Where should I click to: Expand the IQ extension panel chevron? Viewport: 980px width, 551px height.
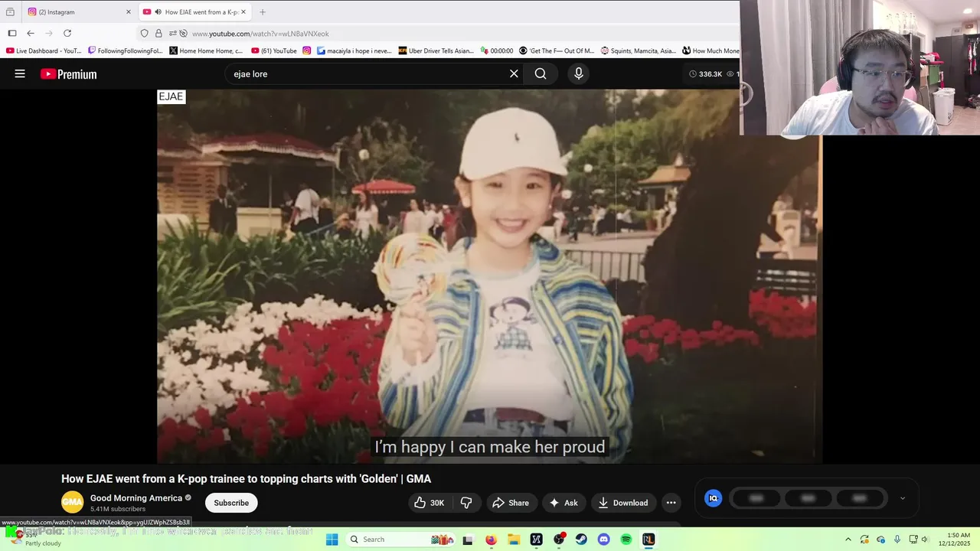902,498
